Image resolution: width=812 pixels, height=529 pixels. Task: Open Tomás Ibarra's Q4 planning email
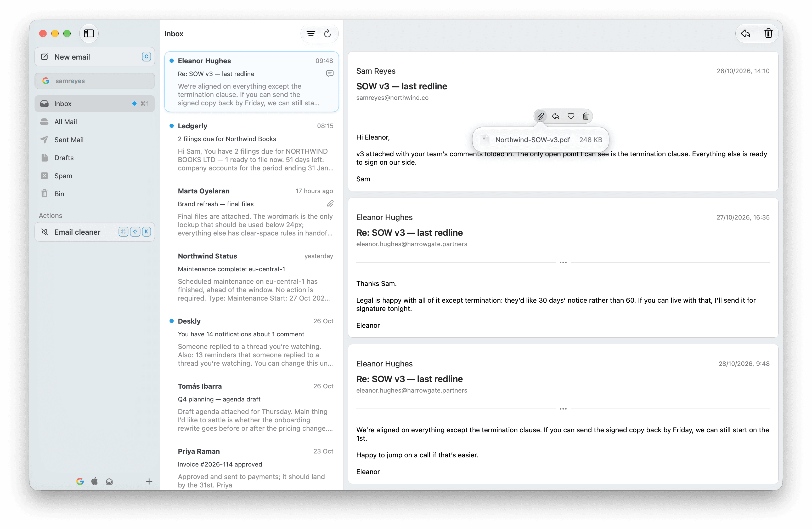click(252, 407)
